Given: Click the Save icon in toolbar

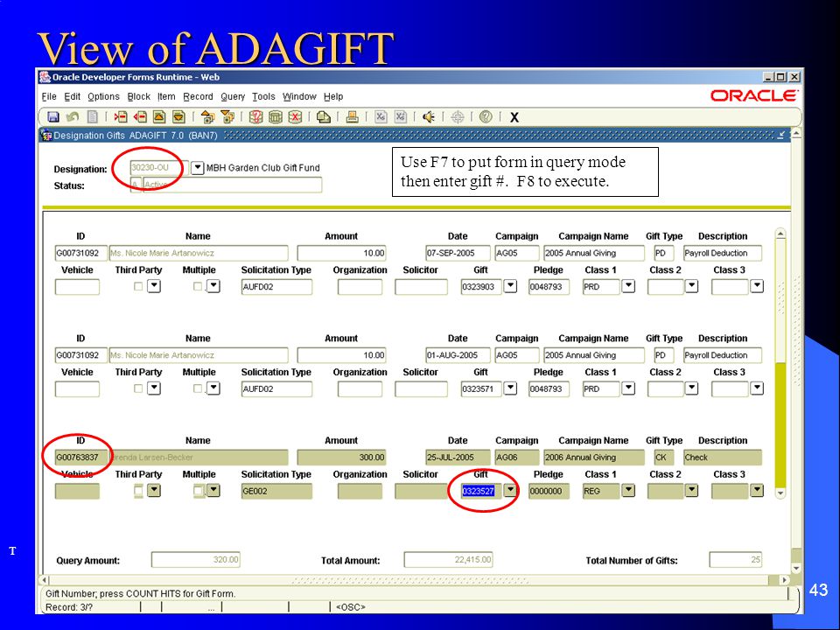Looking at the screenshot, I should pos(53,116).
